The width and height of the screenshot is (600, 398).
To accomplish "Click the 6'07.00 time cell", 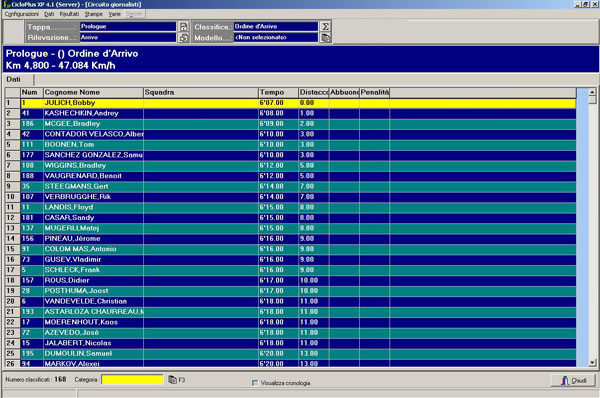I will [x=278, y=103].
